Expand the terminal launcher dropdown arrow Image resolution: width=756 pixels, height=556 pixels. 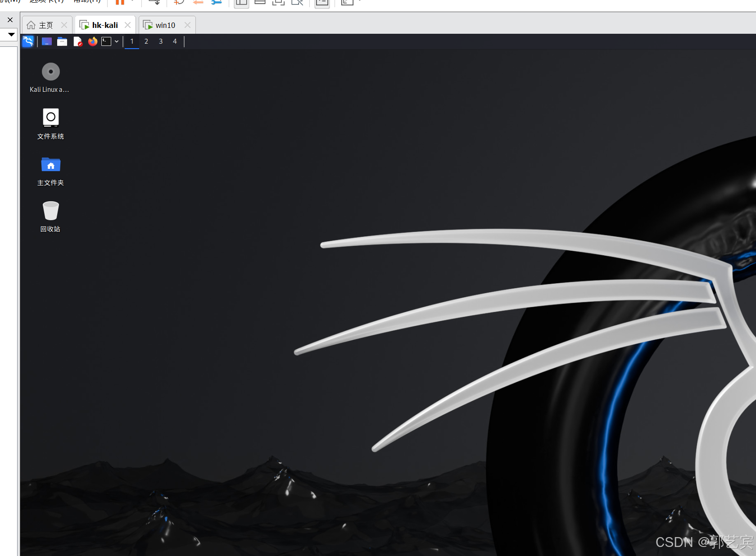coord(117,41)
